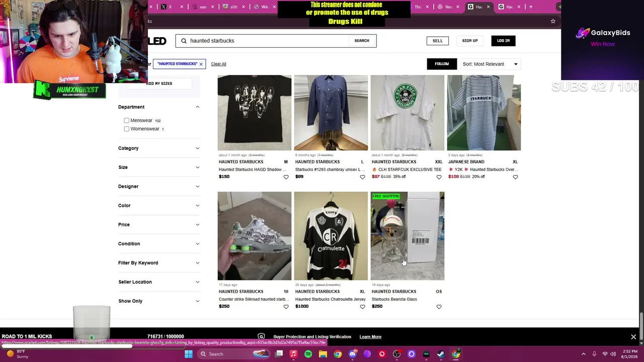Expand the Condition filter
644x362 pixels.
tap(158, 244)
